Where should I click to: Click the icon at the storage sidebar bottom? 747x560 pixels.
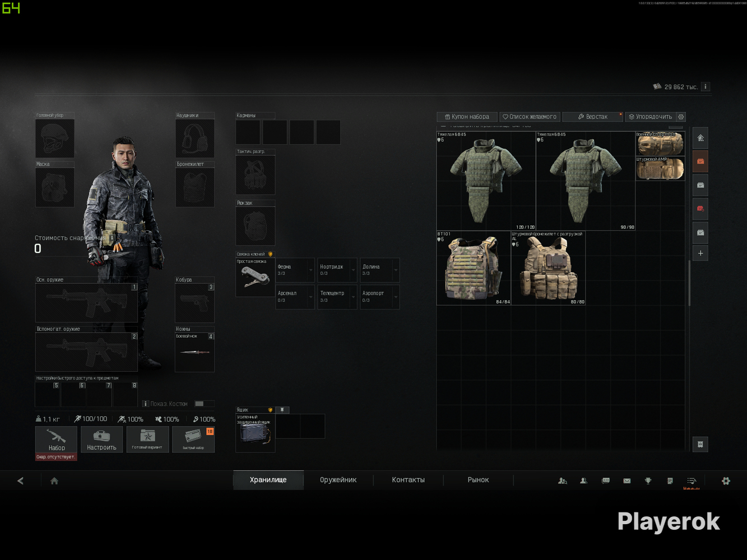(700, 444)
